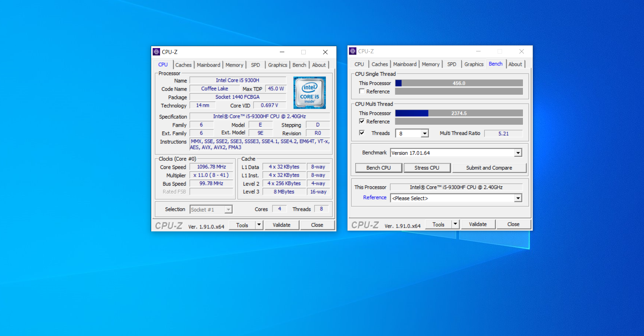Click the empty multi thread Reference bar
The width and height of the screenshot is (644, 336).
pyautogui.click(x=459, y=121)
